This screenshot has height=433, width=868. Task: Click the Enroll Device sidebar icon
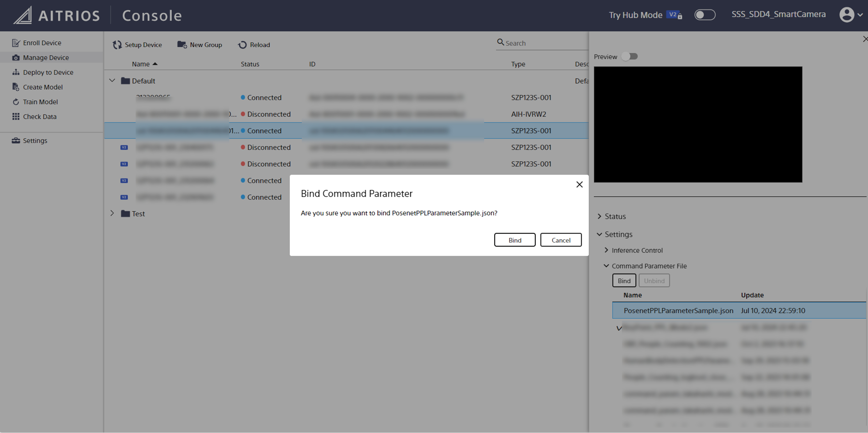pos(16,43)
